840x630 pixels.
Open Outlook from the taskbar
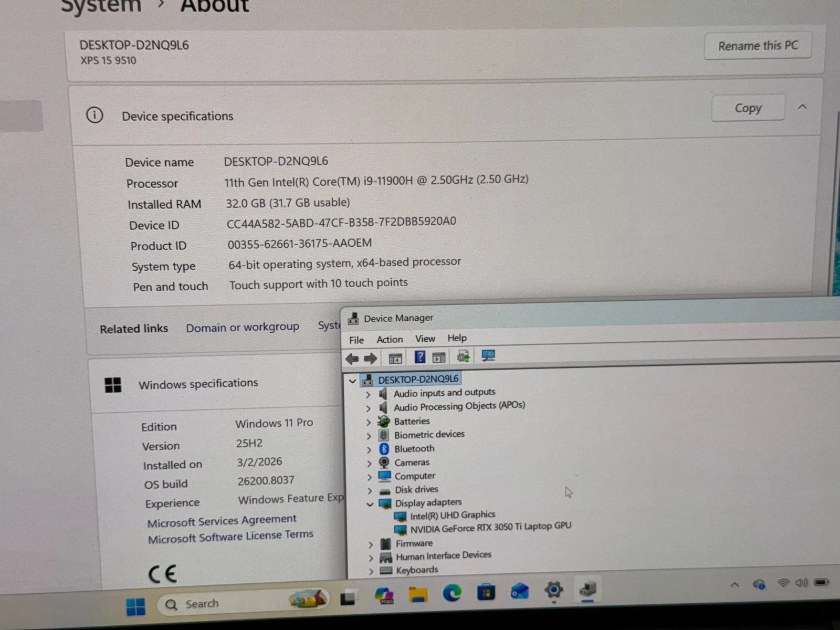point(520,591)
